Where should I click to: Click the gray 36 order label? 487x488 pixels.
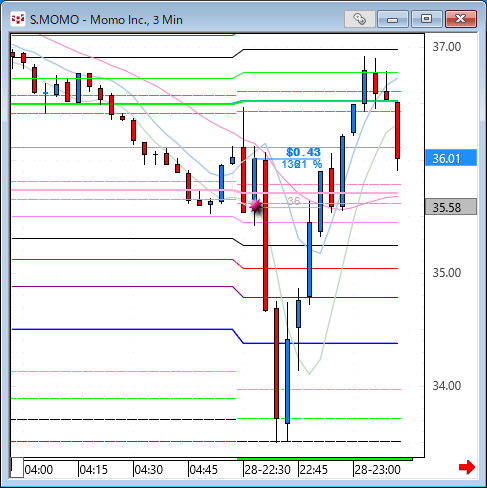(x=294, y=201)
